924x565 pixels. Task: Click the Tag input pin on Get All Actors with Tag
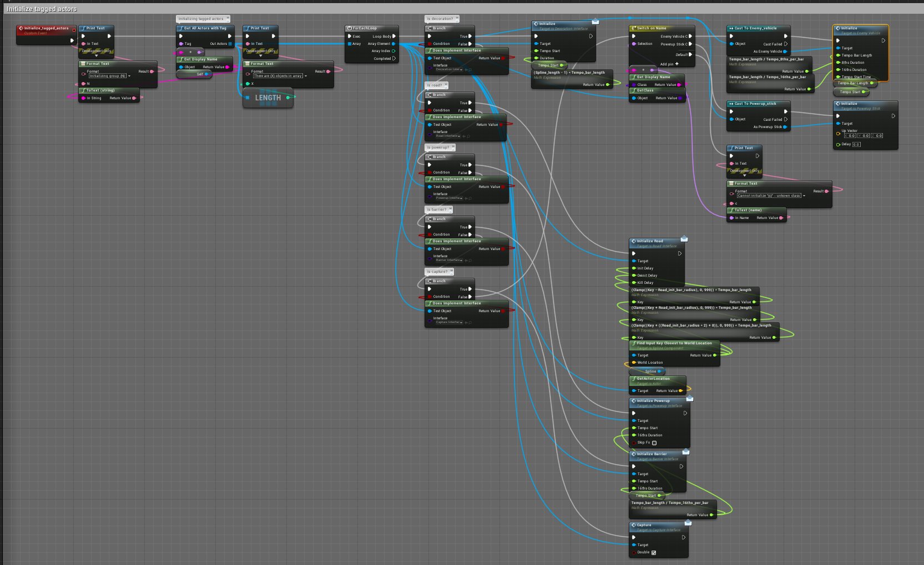tap(181, 44)
